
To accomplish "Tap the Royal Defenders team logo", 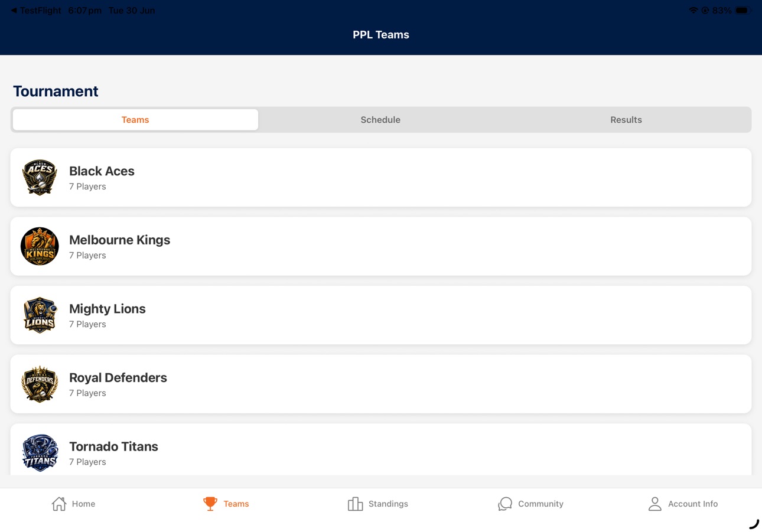I will (x=40, y=384).
